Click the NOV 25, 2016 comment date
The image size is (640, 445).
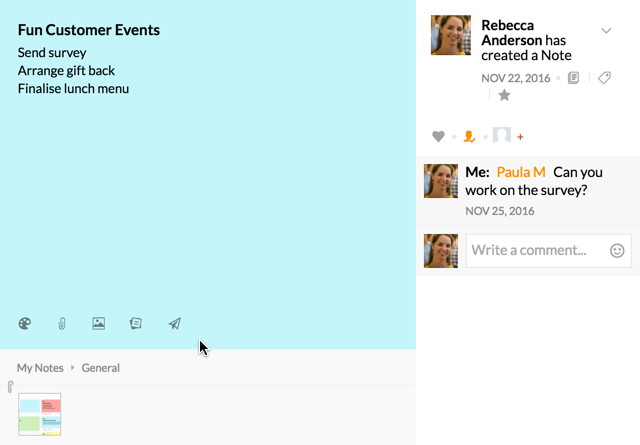tap(500, 211)
